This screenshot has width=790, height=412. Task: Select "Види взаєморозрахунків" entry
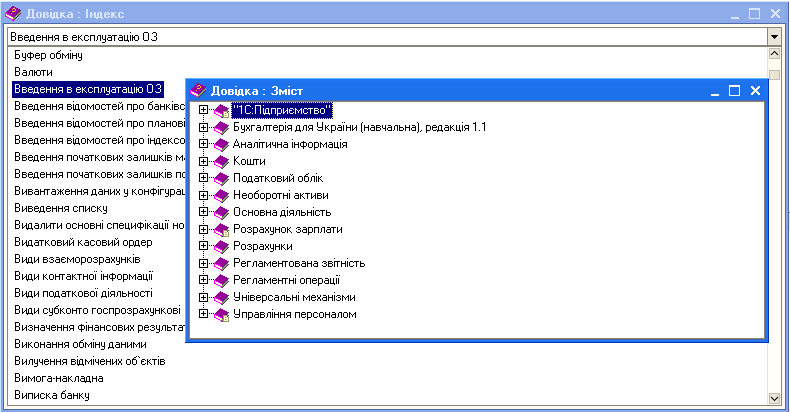77,259
